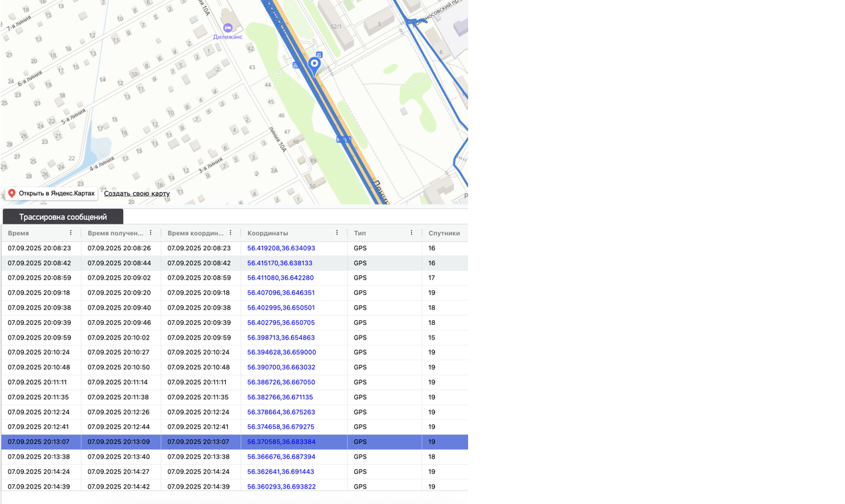Click the blue location marker on the map
The height and width of the screenshot is (504, 845).
pyautogui.click(x=314, y=65)
